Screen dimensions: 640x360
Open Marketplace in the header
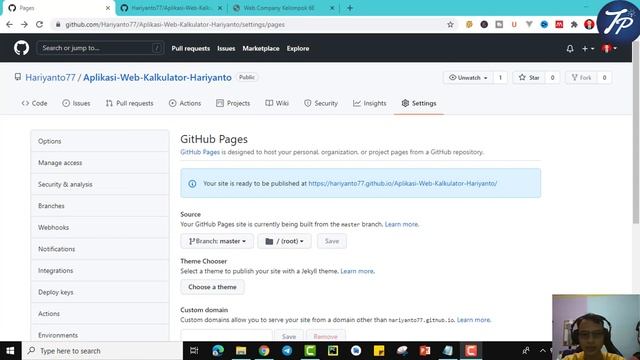(261, 48)
